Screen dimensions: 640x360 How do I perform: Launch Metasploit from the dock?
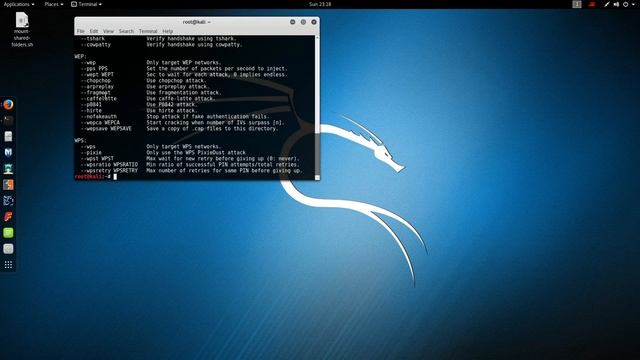click(8, 152)
